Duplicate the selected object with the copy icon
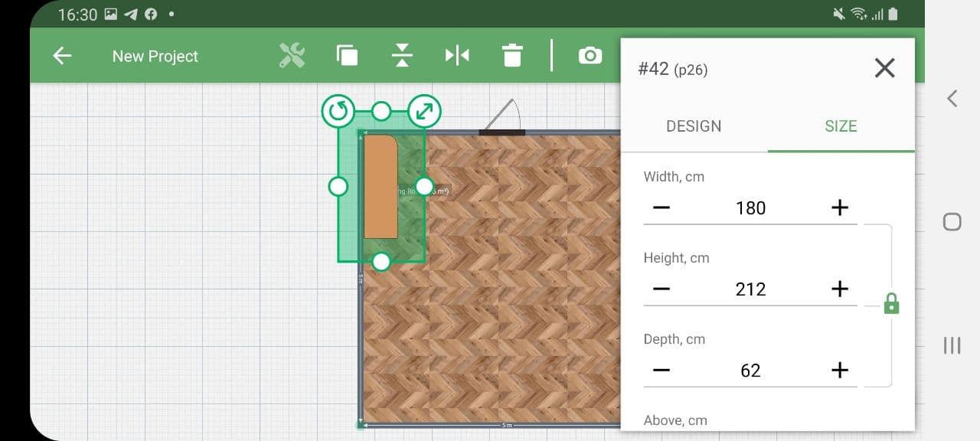 point(347,55)
